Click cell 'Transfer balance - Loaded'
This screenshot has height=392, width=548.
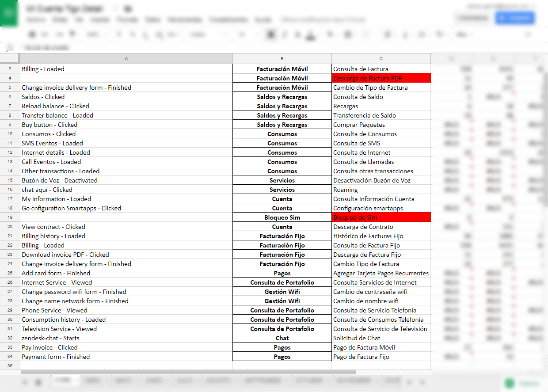tap(126, 115)
